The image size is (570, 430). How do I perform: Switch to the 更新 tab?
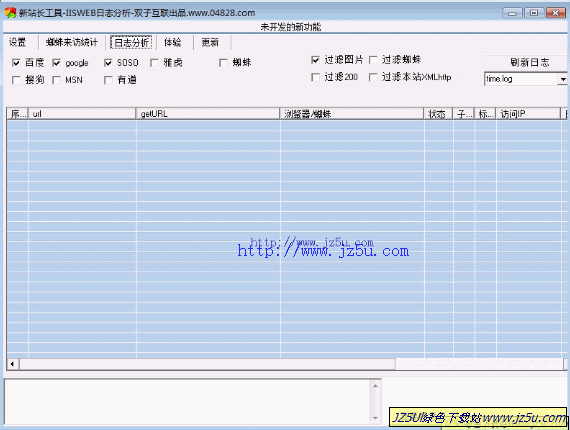tap(210, 43)
